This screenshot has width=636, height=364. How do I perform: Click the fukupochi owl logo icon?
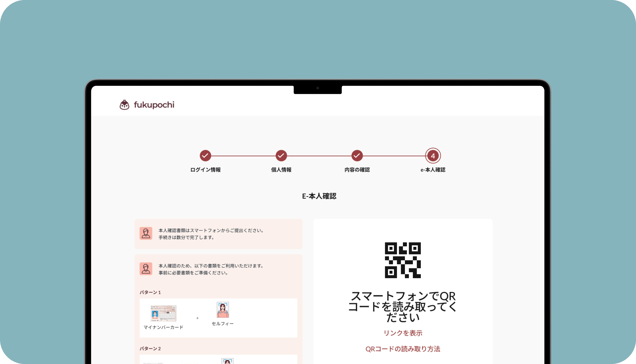[124, 105]
